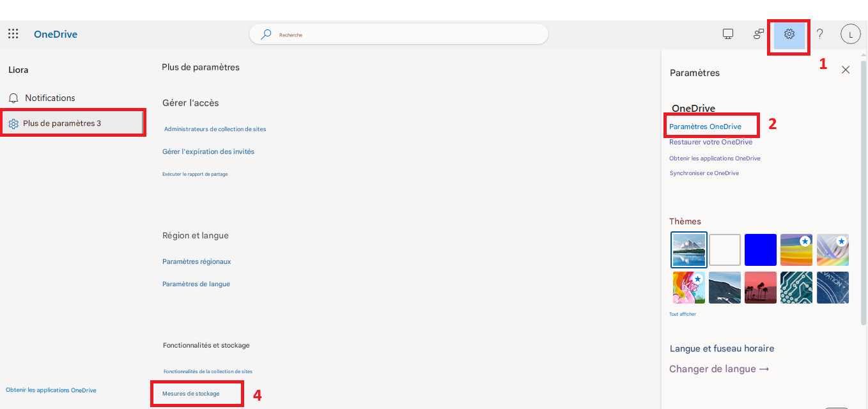Click Exécuter le rapport de partage
Image resolution: width=868 pixels, height=409 pixels.
tap(195, 174)
